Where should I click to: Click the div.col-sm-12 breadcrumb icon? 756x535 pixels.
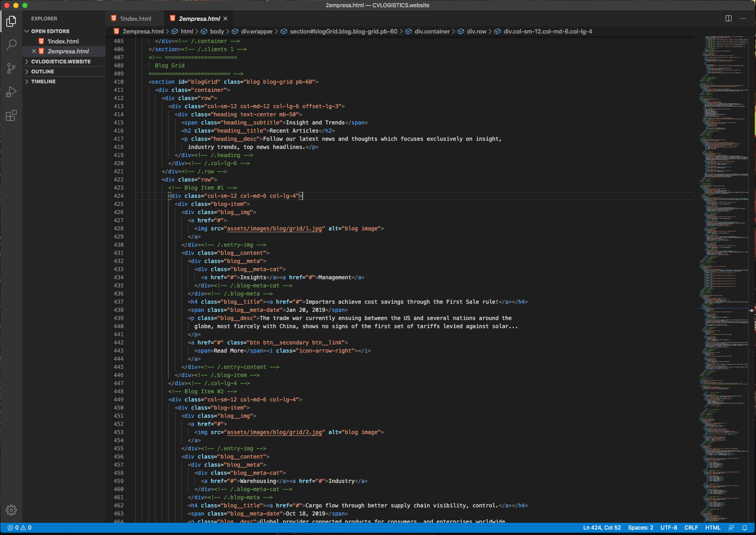pyautogui.click(x=497, y=31)
